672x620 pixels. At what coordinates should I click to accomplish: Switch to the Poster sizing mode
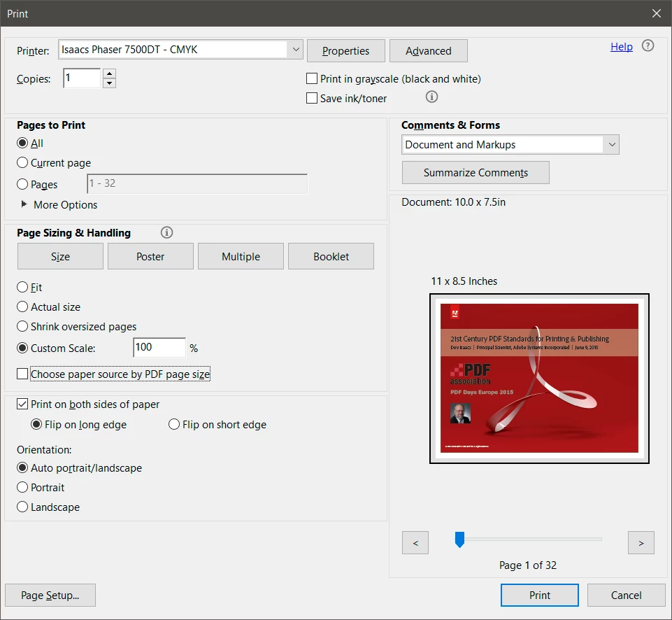150,256
